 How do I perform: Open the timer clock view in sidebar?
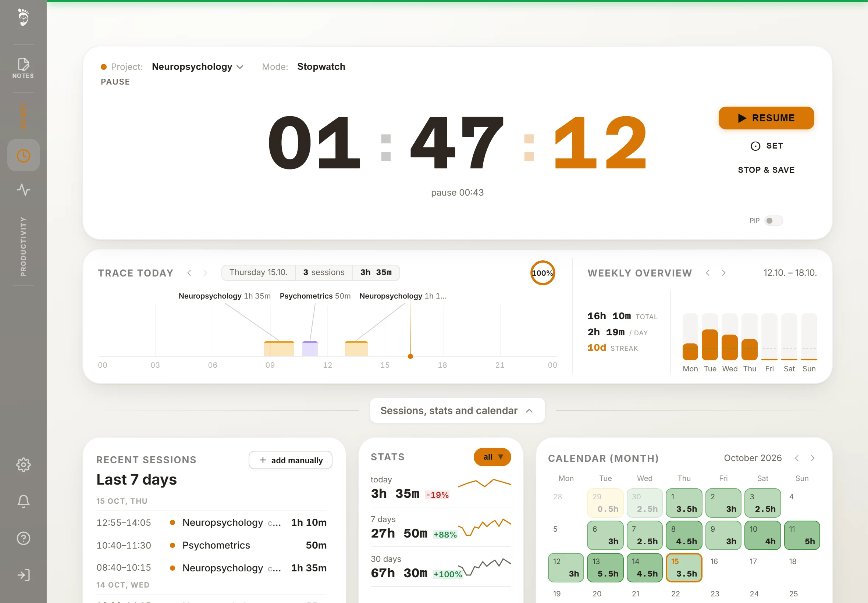(x=24, y=155)
